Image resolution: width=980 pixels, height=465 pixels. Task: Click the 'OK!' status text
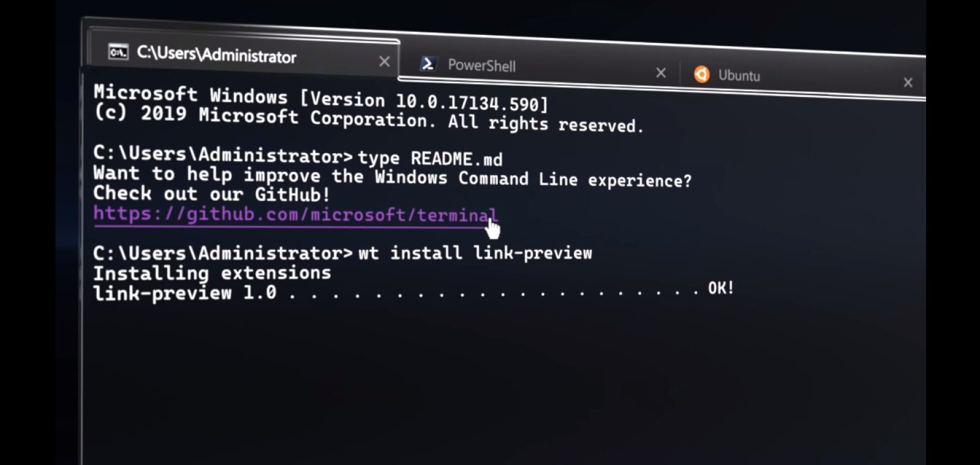pyautogui.click(x=721, y=287)
